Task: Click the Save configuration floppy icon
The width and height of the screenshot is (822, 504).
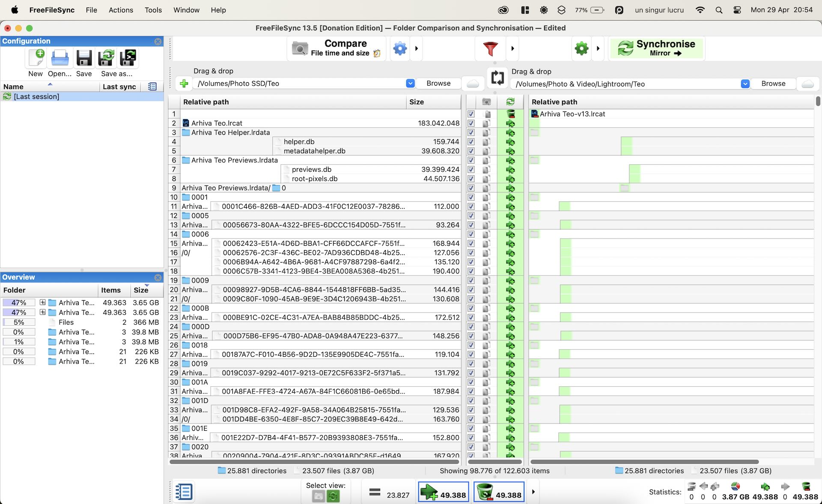Action: [84, 58]
